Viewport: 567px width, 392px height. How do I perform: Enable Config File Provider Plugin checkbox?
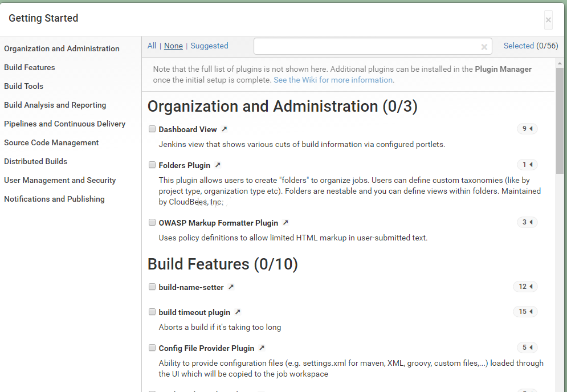coord(152,348)
